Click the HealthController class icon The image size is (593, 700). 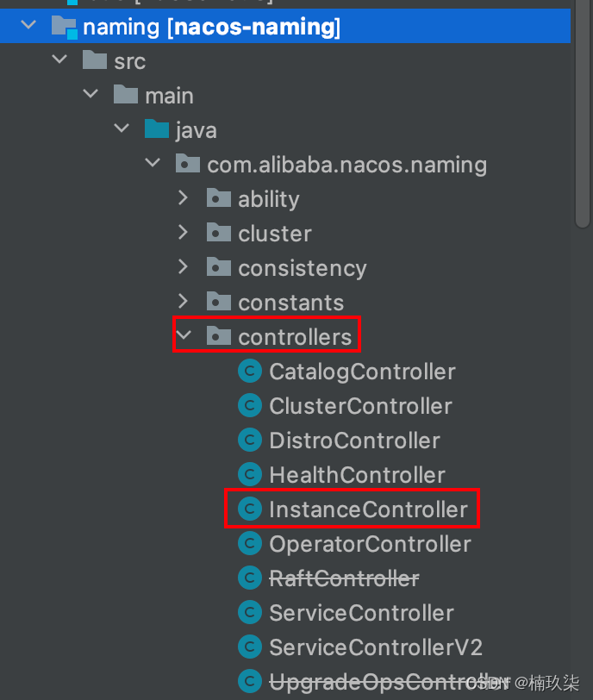[250, 475]
